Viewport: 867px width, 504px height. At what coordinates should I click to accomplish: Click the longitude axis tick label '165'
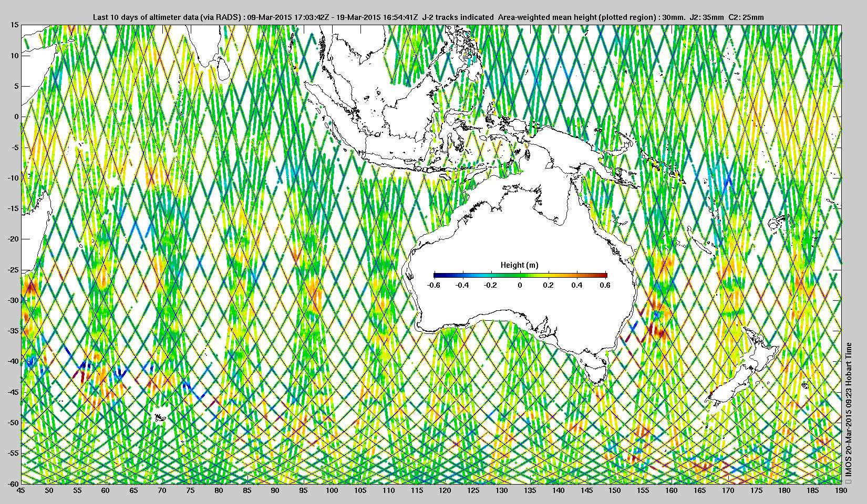[700, 490]
